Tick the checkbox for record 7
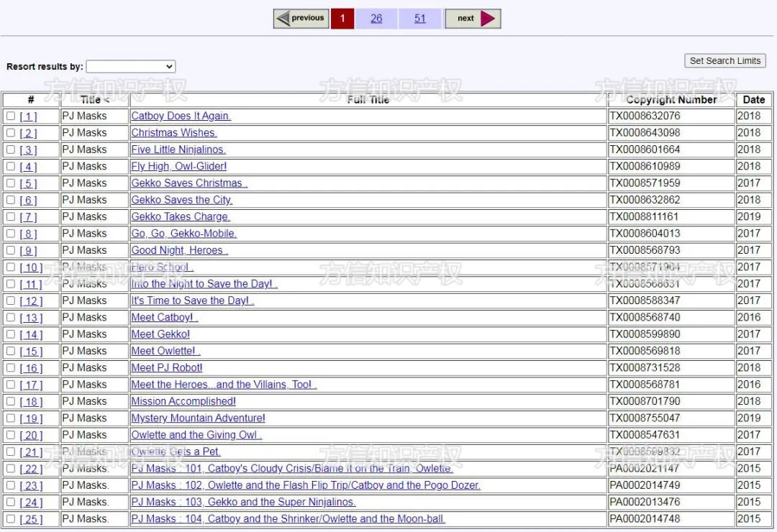 10,216
